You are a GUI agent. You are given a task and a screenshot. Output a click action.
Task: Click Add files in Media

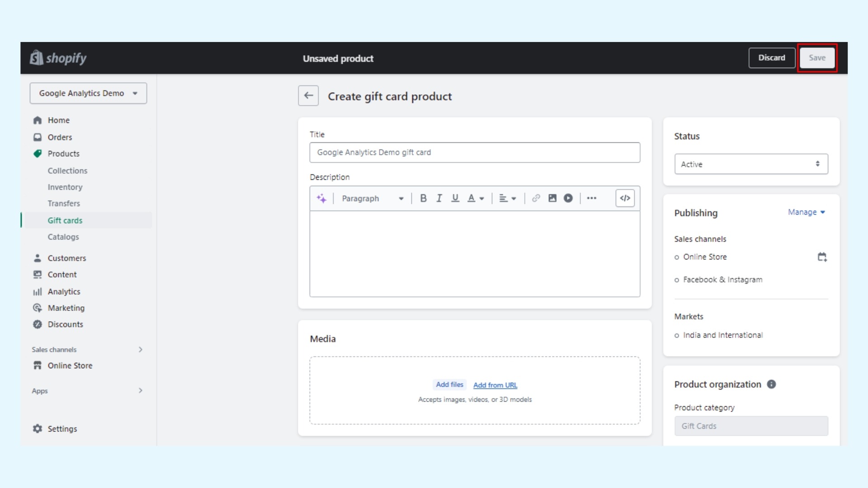[449, 385]
